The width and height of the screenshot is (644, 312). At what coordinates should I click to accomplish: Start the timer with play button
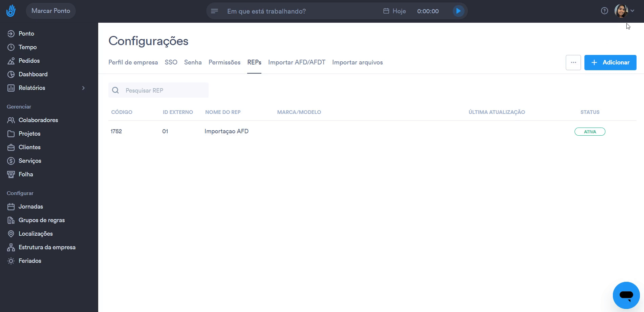click(458, 11)
